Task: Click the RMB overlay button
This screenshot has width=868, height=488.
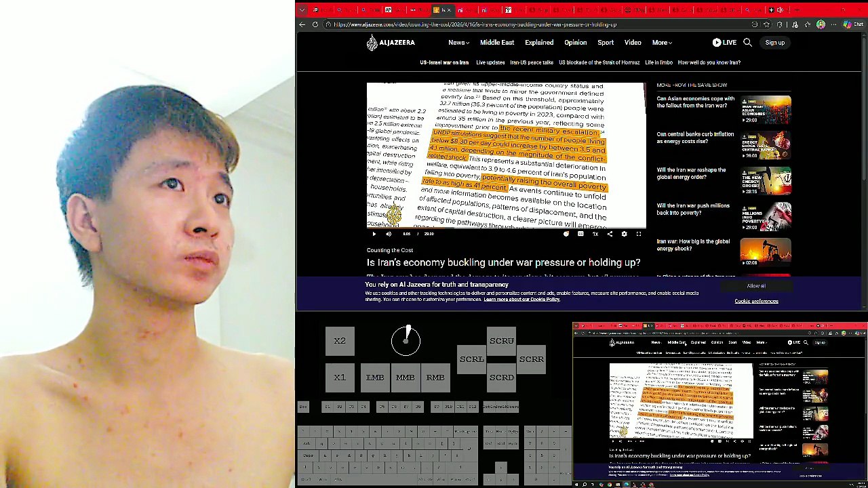Action: 435,378
